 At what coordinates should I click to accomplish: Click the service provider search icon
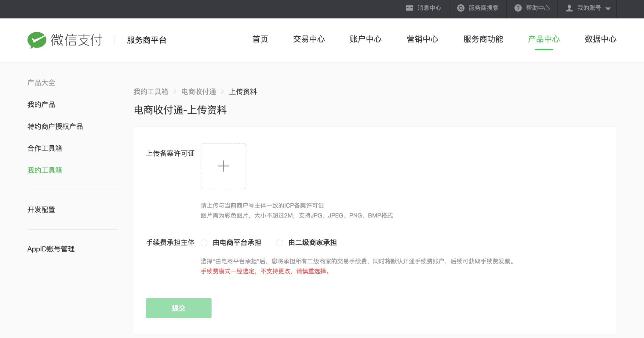coord(460,8)
